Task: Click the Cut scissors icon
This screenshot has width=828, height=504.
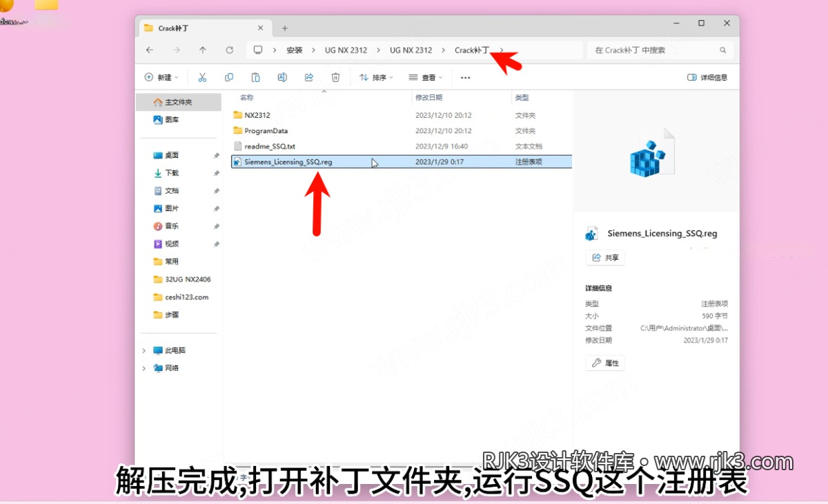Action: point(202,77)
